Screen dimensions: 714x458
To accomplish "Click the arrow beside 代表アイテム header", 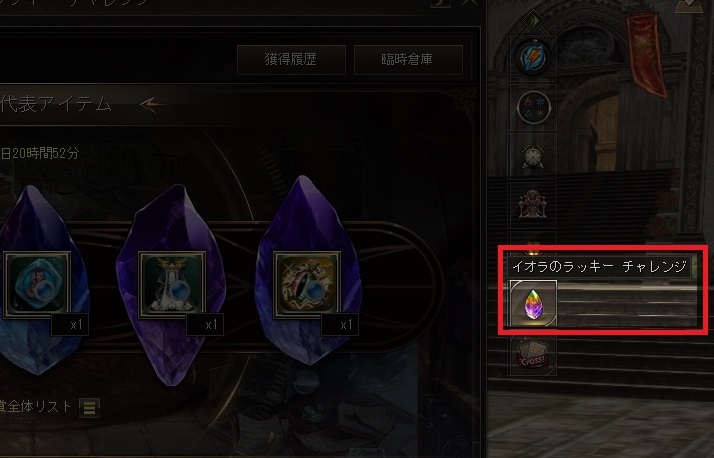I will 150,105.
